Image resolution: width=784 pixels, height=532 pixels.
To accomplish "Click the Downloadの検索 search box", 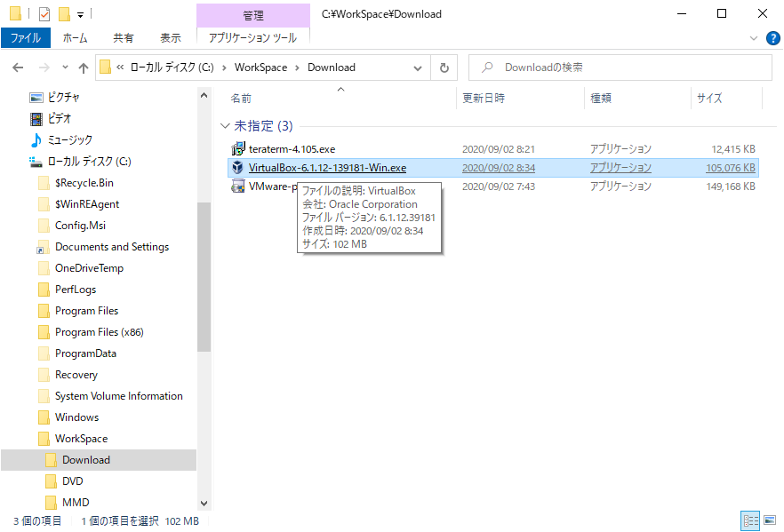I will 620,67.
